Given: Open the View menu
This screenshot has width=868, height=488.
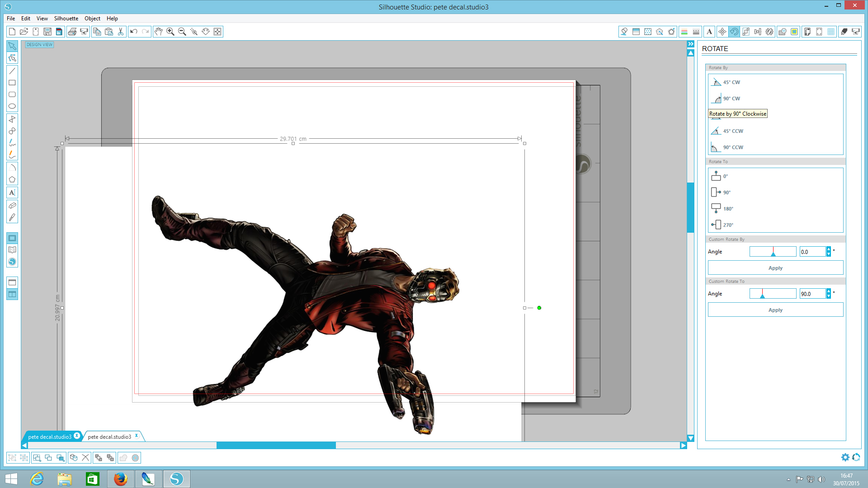Looking at the screenshot, I should click(x=42, y=19).
